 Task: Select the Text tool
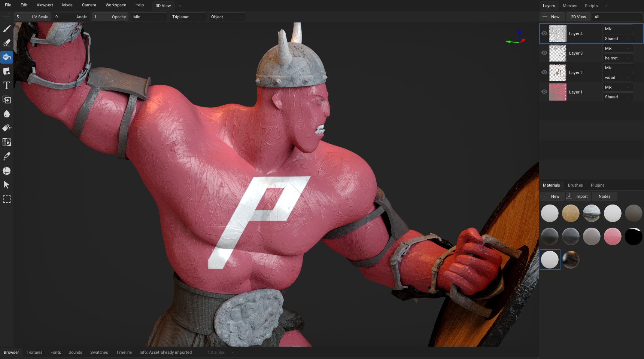(x=7, y=86)
